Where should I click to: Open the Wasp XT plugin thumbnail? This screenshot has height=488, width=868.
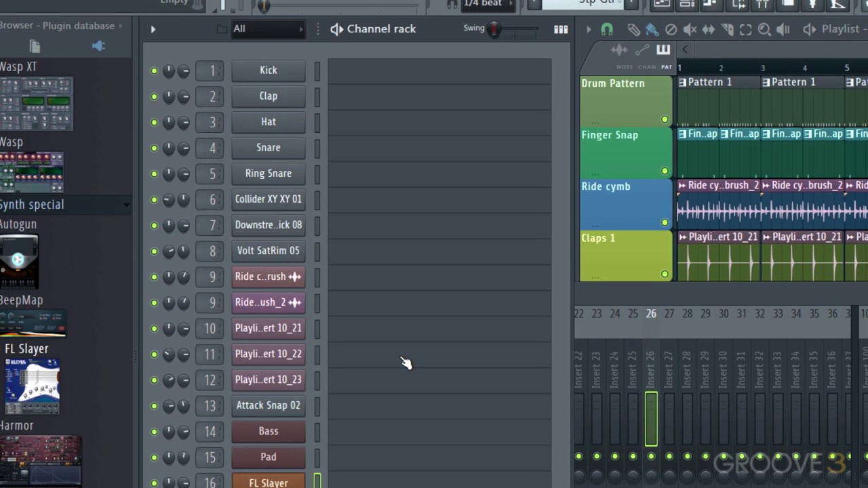(x=37, y=104)
